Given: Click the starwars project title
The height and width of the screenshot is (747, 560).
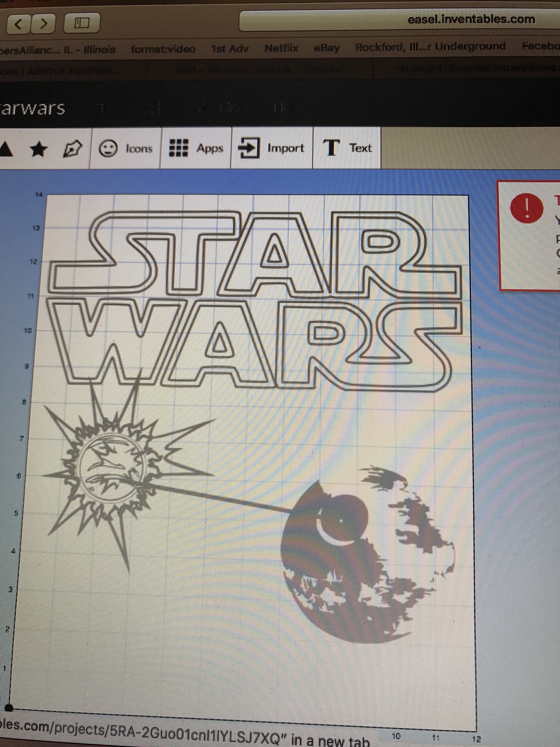Looking at the screenshot, I should pyautogui.click(x=32, y=109).
